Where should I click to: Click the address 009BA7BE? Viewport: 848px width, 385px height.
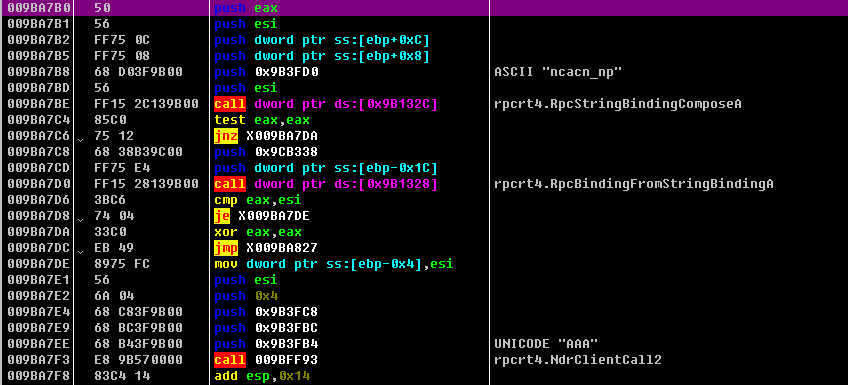pyautogui.click(x=38, y=104)
